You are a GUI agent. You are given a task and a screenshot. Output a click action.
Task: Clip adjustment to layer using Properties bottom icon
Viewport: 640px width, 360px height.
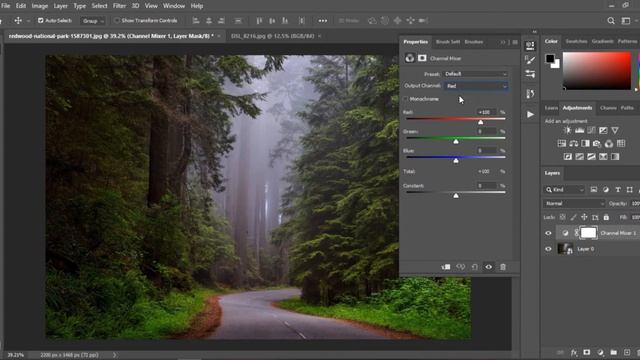point(446,267)
